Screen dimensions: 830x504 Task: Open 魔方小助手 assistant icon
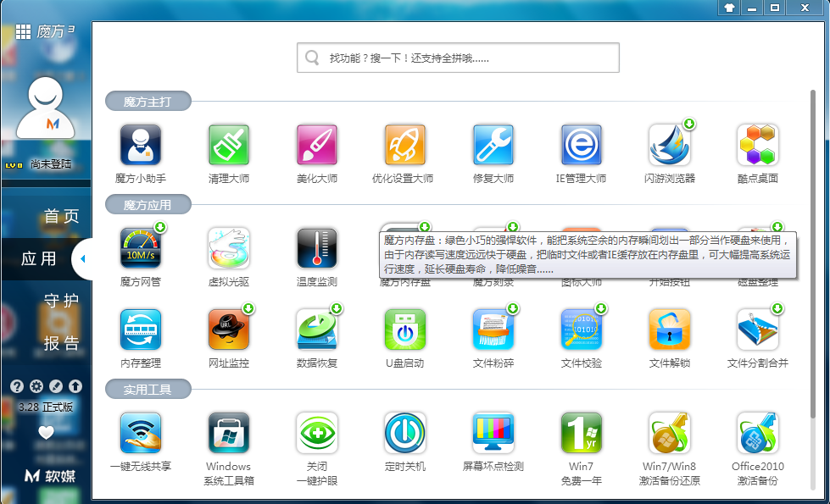(x=140, y=145)
